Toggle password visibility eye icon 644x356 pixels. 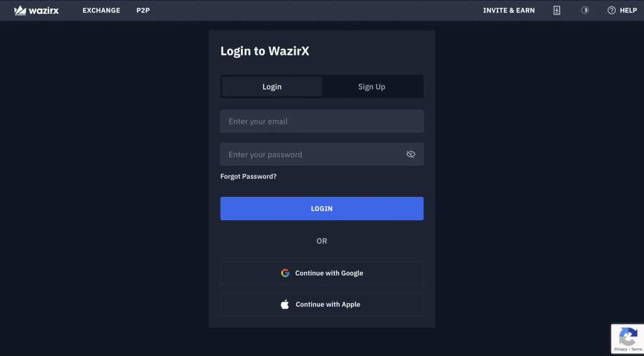pos(411,154)
